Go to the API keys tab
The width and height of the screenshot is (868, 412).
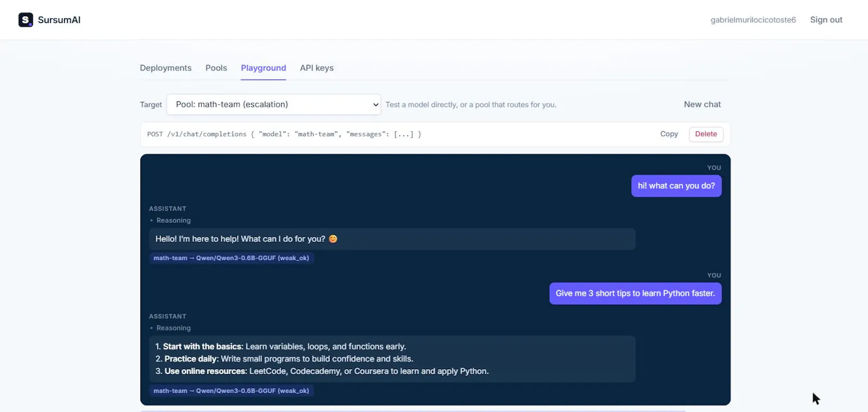pos(317,68)
